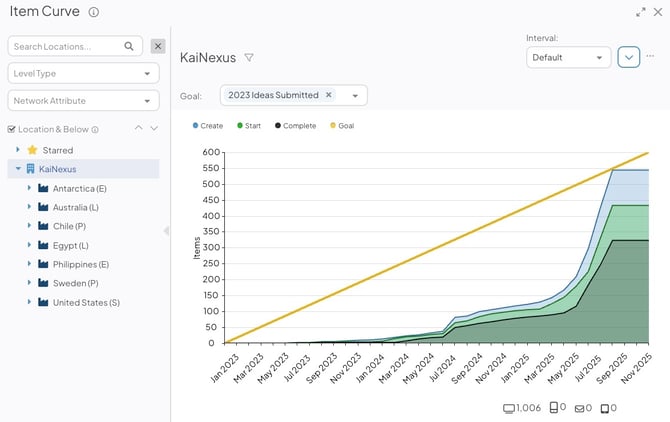Image resolution: width=670 pixels, height=422 pixels.
Task: Click the KaiNexus chart heading
Action: (208, 58)
